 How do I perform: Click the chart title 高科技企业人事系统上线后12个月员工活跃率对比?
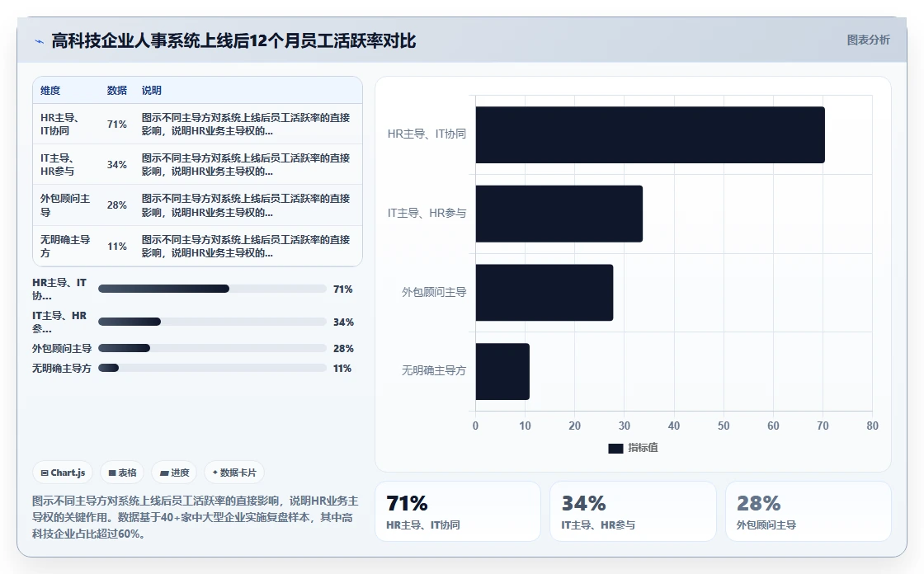pyautogui.click(x=233, y=40)
